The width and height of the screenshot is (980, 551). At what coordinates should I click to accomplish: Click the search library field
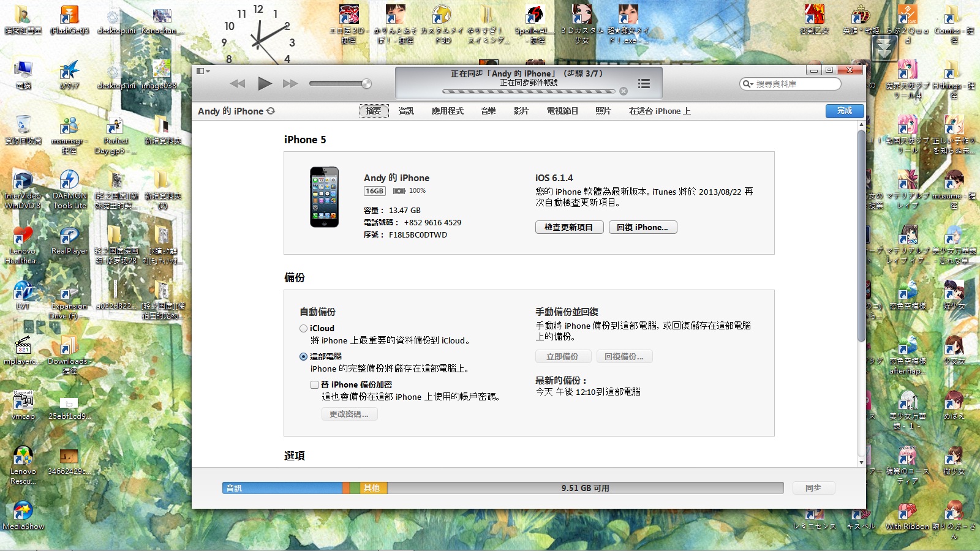790,84
